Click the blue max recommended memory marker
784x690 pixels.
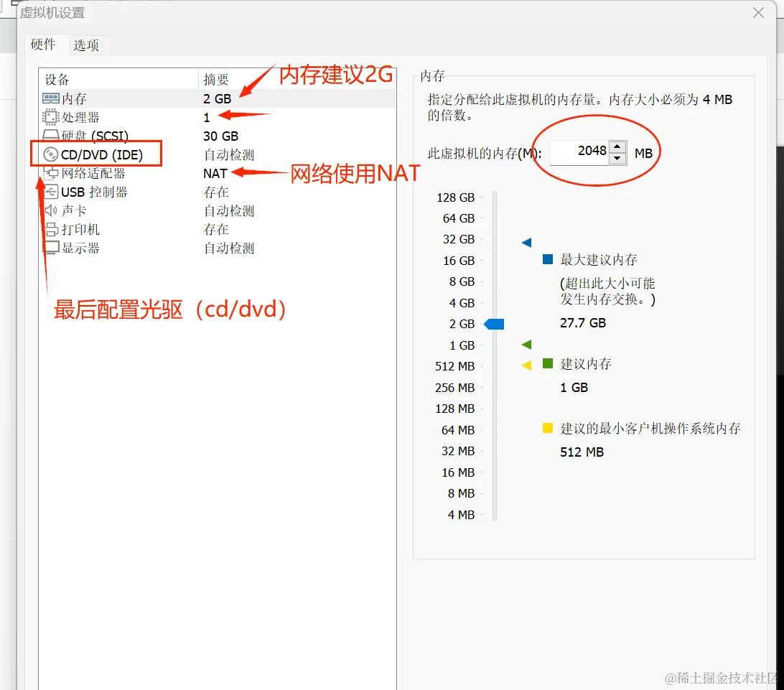tap(526, 243)
